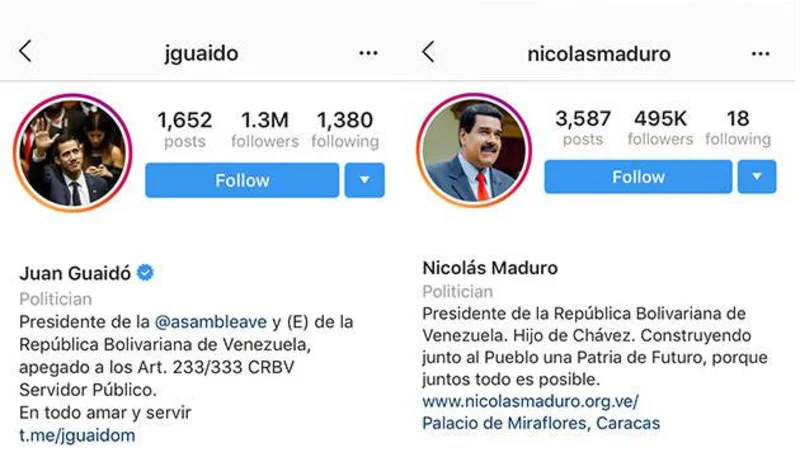This screenshot has width=800, height=450.
Task: View the jguaido profile picture story
Action: tap(72, 153)
